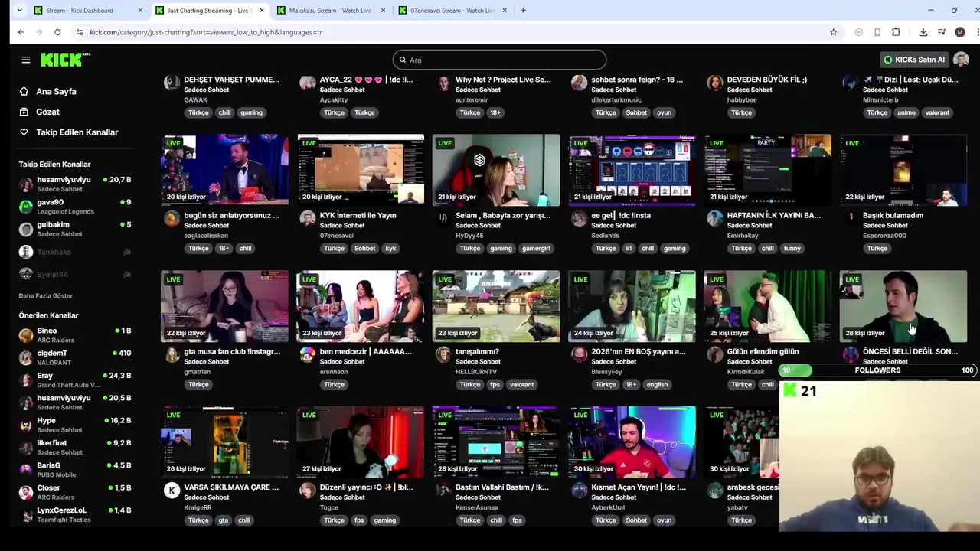Viewport: 980px width, 551px height.
Task: Open Kısmet Açan Yayın thumbnail
Action: coord(632,442)
